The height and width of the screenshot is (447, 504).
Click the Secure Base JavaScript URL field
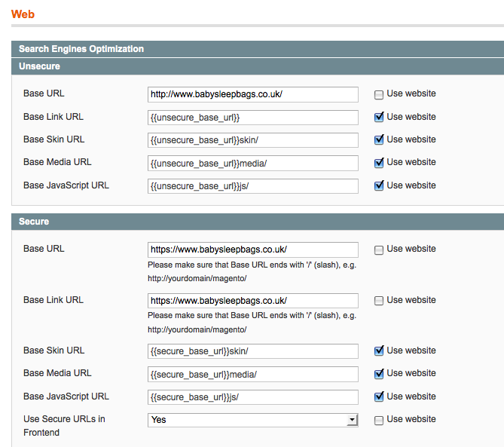[x=253, y=397]
